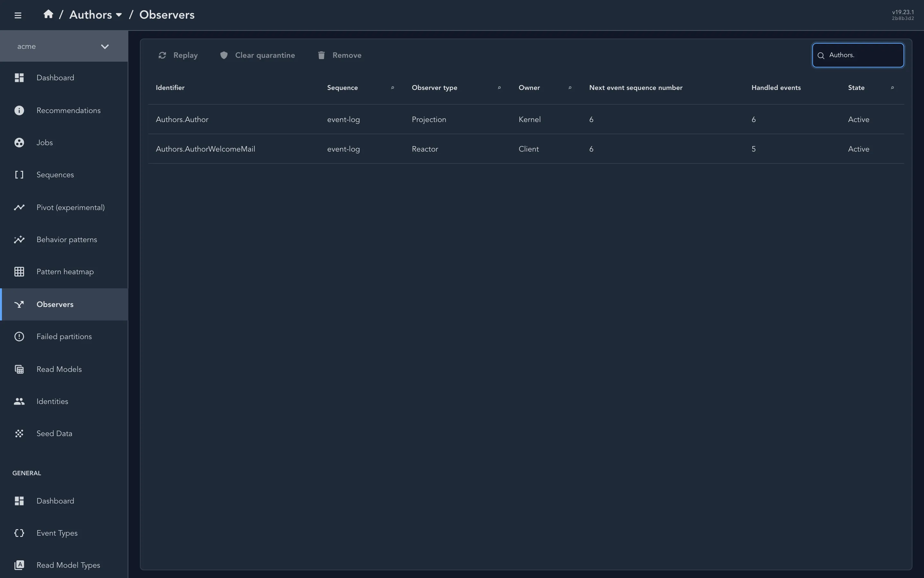The width and height of the screenshot is (924, 578).
Task: Navigate to General Dashboard menu item
Action: click(64, 501)
